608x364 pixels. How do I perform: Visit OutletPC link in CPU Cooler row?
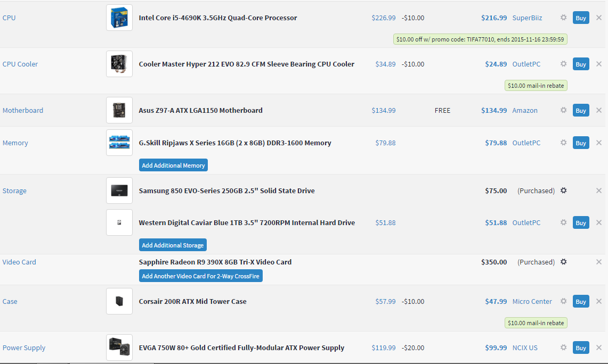pyautogui.click(x=526, y=64)
